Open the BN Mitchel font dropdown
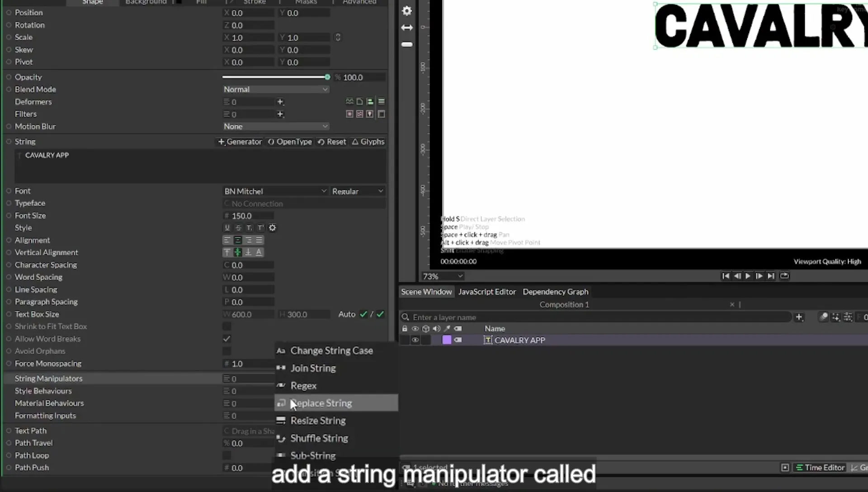868x492 pixels. (x=275, y=191)
